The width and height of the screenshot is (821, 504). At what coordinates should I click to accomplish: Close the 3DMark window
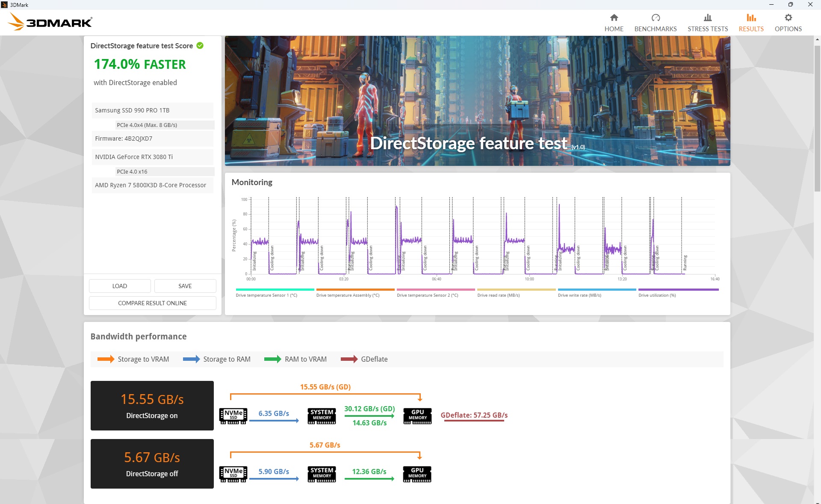[x=810, y=5]
